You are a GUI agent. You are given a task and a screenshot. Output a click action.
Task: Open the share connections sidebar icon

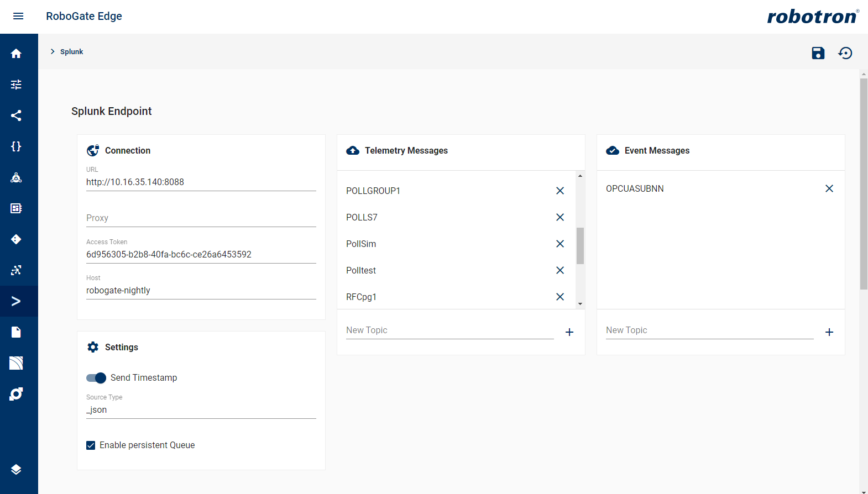click(16, 115)
